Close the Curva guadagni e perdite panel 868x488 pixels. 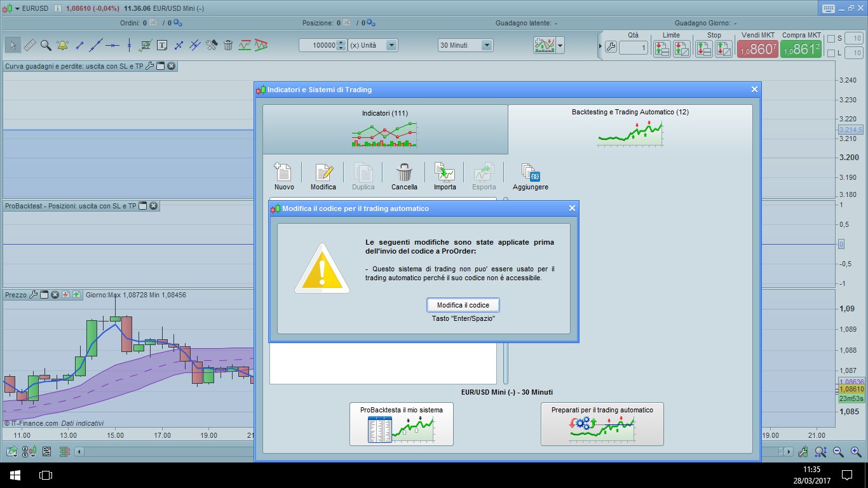pos(171,66)
